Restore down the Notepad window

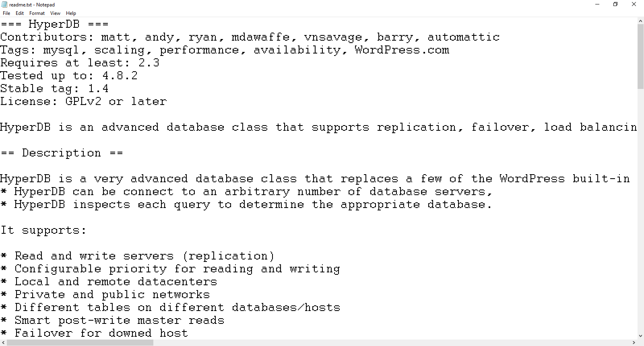(x=615, y=4)
